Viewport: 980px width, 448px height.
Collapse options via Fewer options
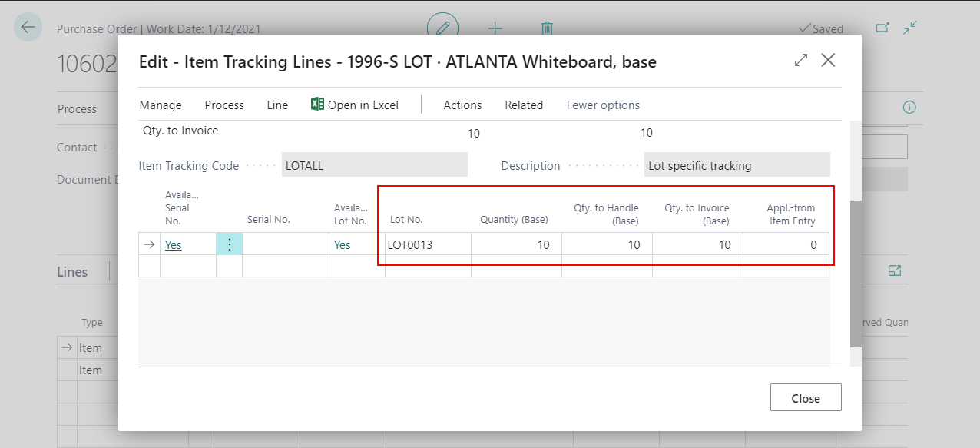(603, 105)
